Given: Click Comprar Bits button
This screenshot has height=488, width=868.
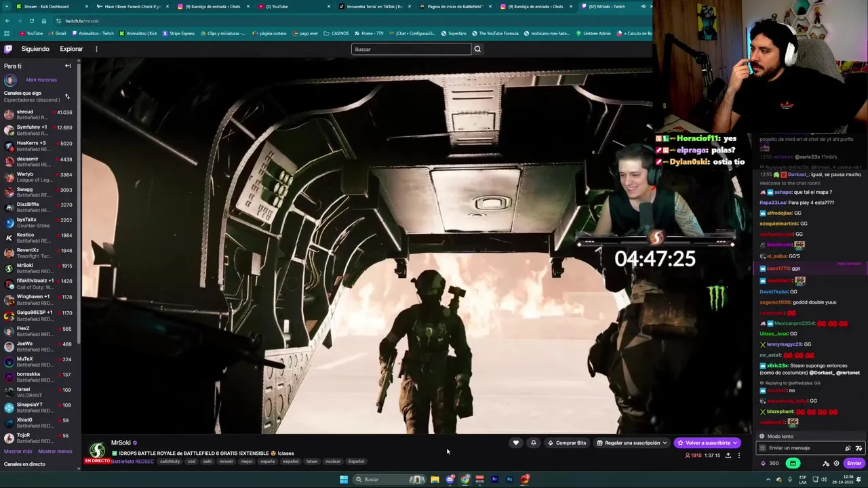Looking at the screenshot, I should point(567,443).
